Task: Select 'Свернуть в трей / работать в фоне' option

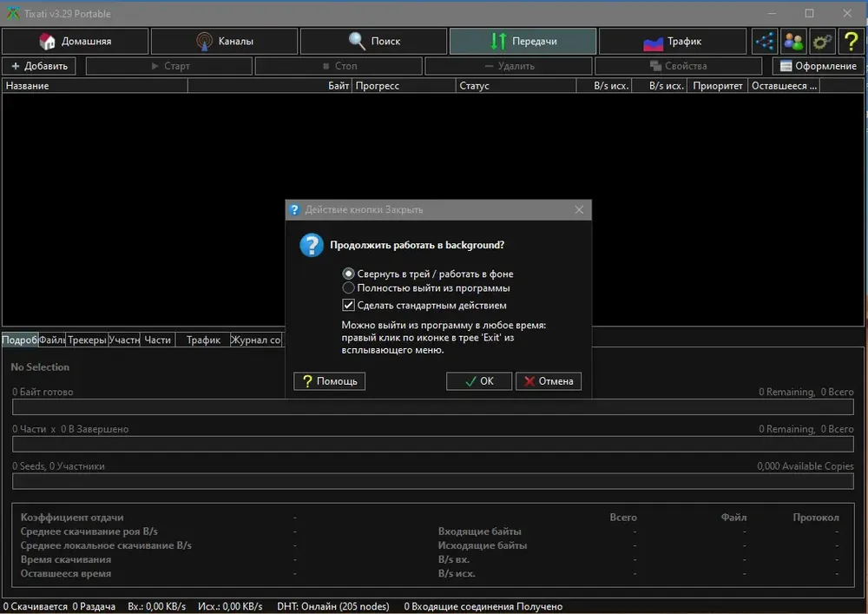Action: click(x=428, y=274)
